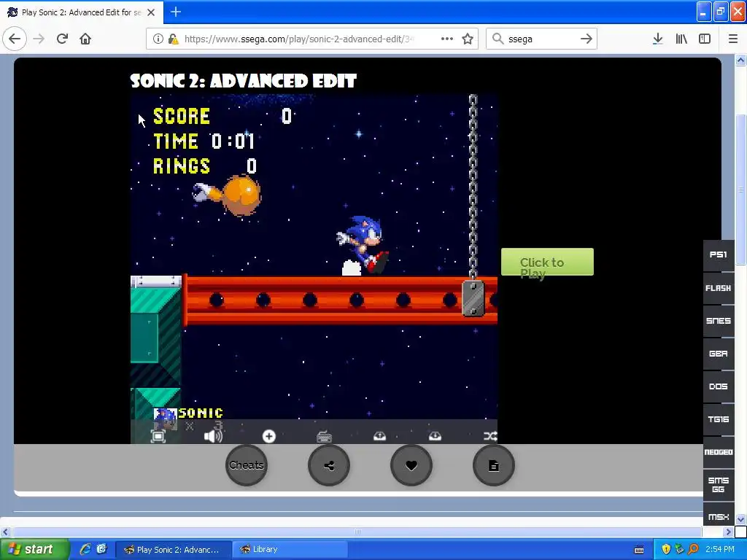
Task: Click the search go arrow
Action: click(587, 39)
